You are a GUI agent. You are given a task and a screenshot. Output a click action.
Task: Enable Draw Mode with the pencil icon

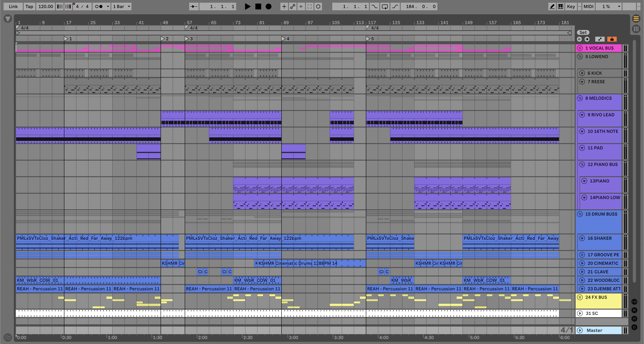coord(552,6)
